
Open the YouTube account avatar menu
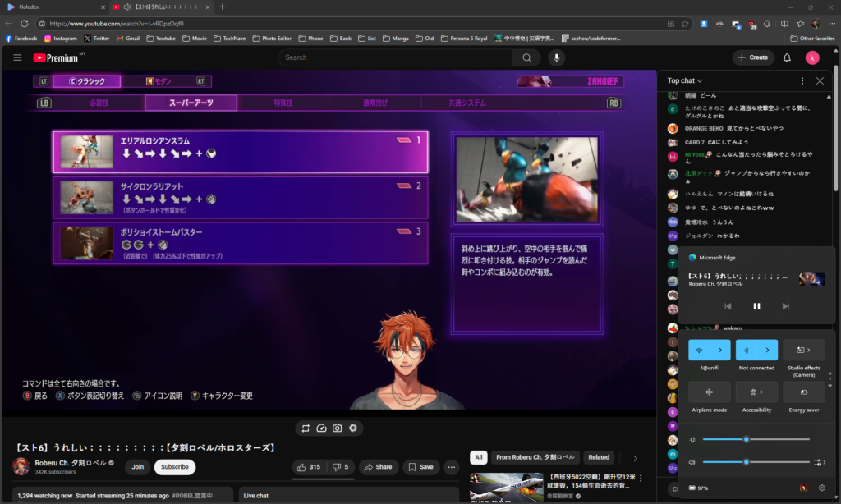[812, 58]
